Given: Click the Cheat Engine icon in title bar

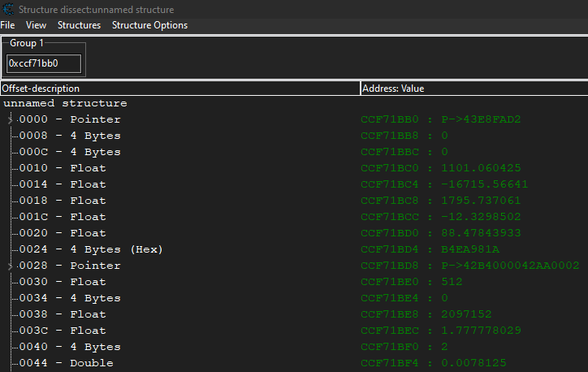Looking at the screenshot, I should point(8,10).
